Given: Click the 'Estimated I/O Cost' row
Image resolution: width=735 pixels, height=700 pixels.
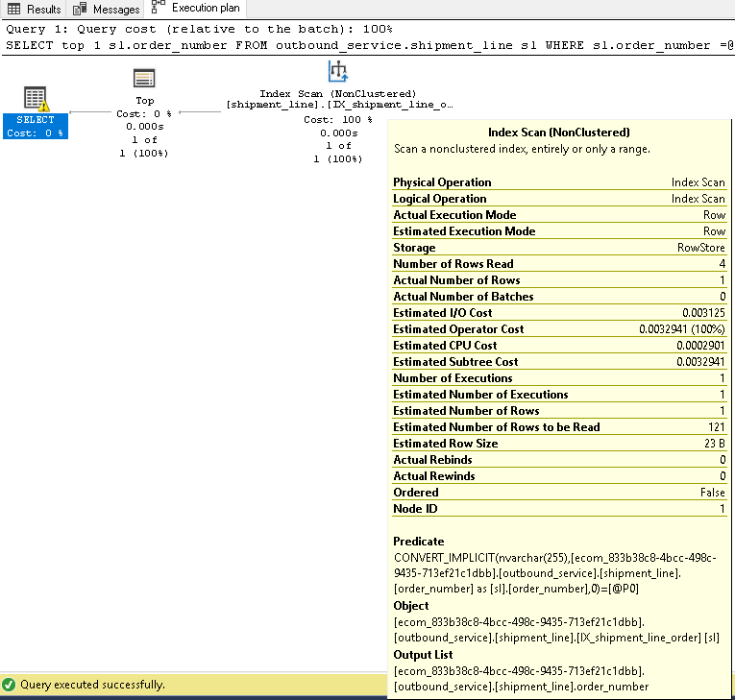Looking at the screenshot, I should pos(559,313).
